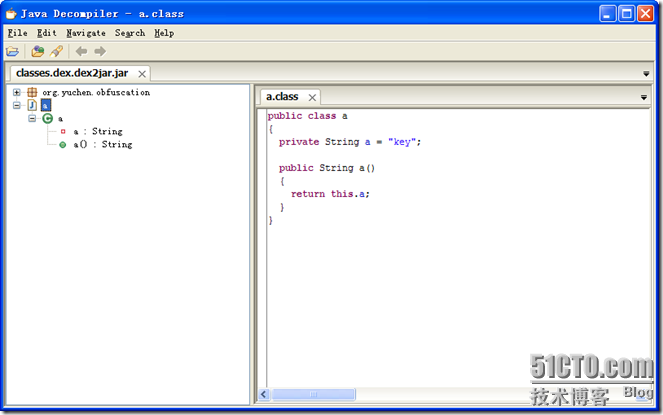
Task: Select the green class a icon in tree
Action: (47, 118)
